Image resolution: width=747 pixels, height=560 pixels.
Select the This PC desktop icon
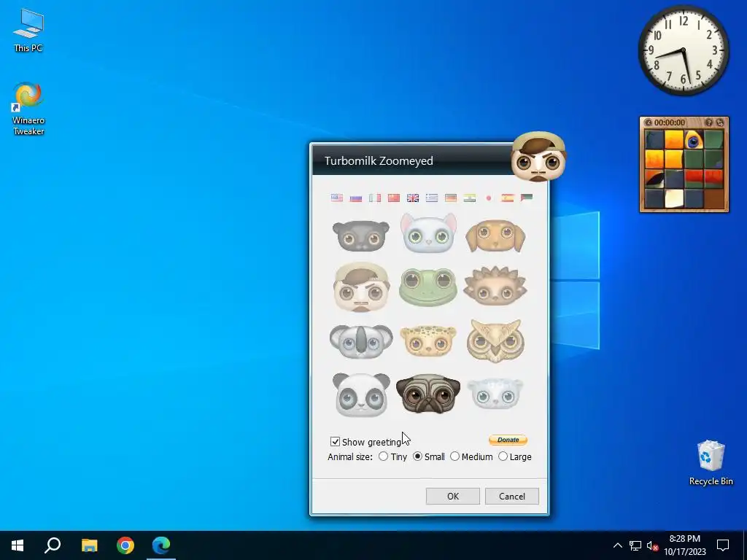coord(28,31)
